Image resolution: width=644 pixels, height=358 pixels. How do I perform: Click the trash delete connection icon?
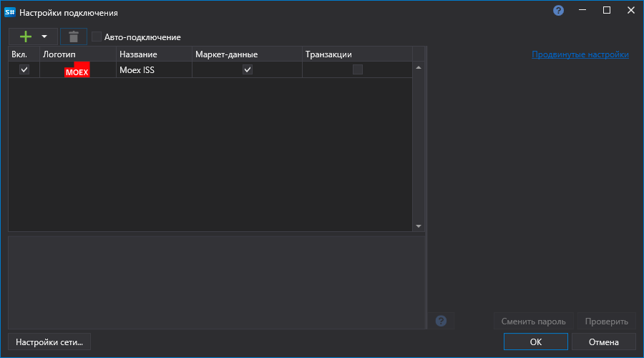click(74, 37)
